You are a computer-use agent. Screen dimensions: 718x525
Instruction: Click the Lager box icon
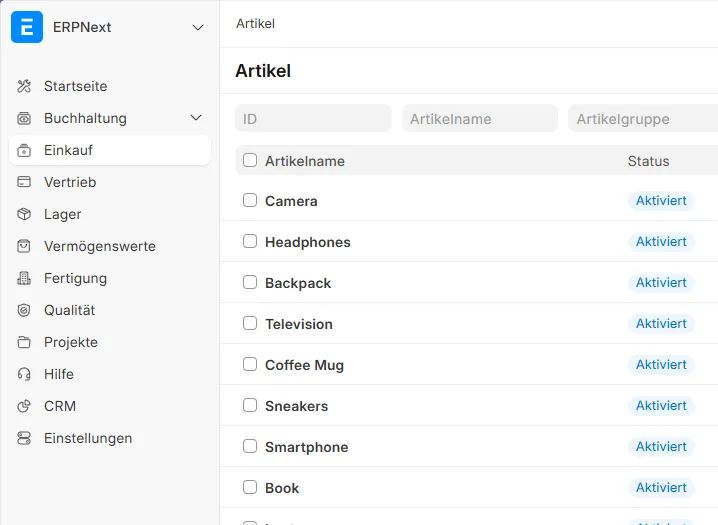click(25, 215)
